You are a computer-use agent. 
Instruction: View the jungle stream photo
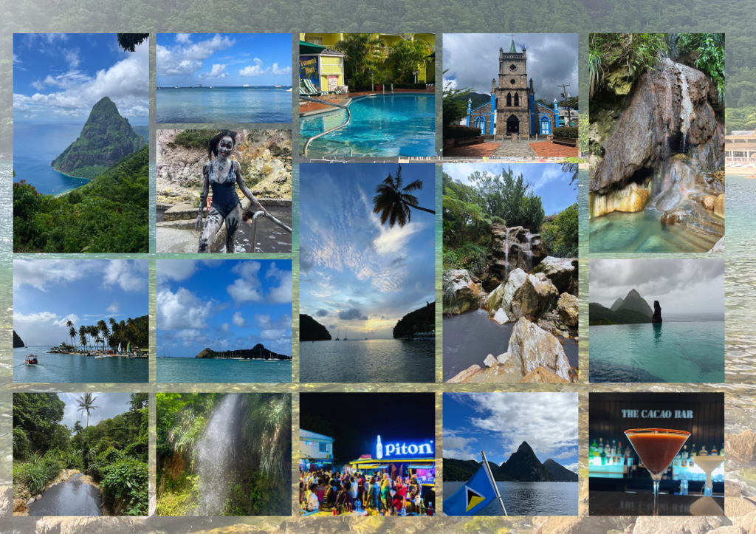[x=80, y=453]
